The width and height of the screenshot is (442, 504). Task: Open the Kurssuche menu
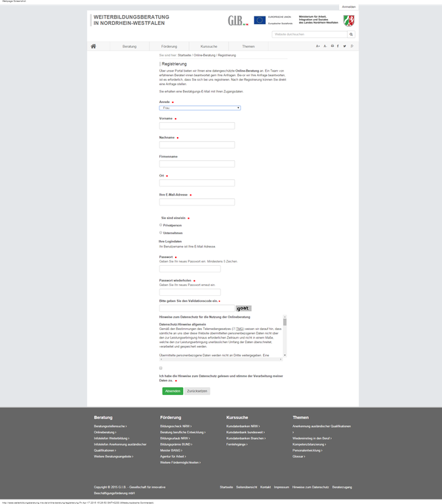(209, 47)
